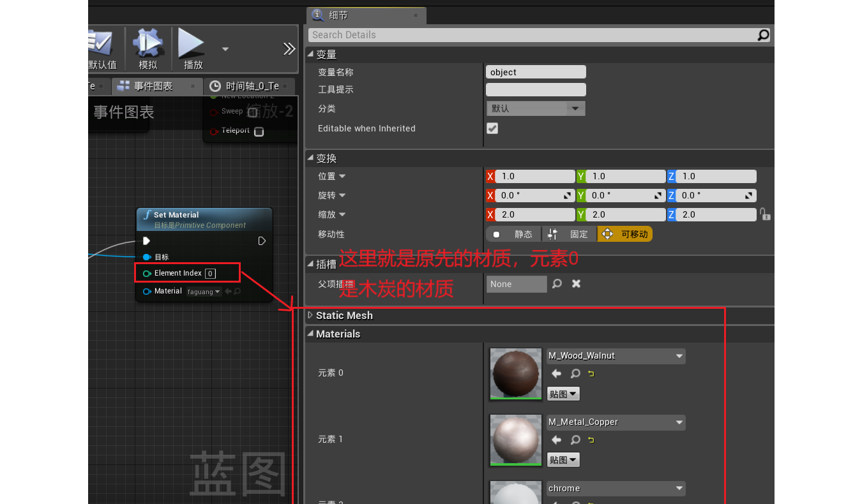Click the M_Wood_Walnut material thumbnail
The image size is (862, 504).
pos(515,374)
